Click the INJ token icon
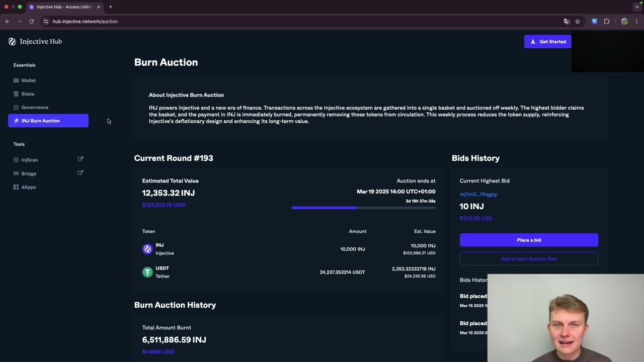 (147, 249)
